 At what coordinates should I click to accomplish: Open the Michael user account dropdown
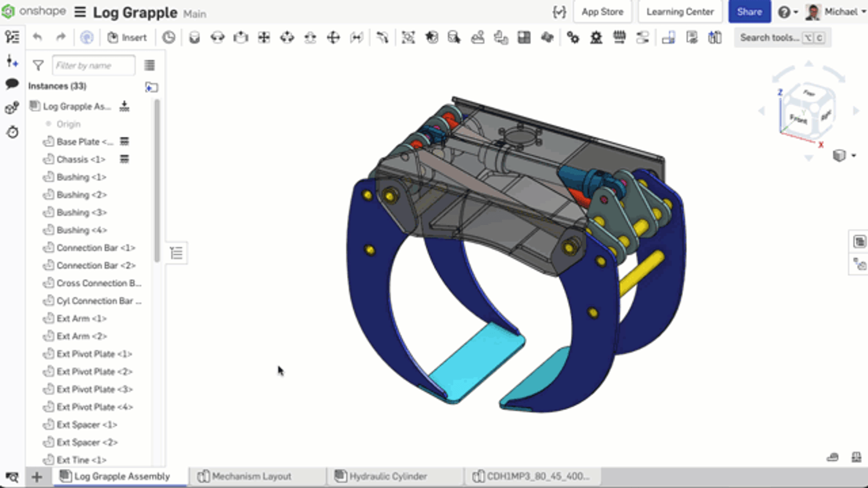click(x=836, y=12)
